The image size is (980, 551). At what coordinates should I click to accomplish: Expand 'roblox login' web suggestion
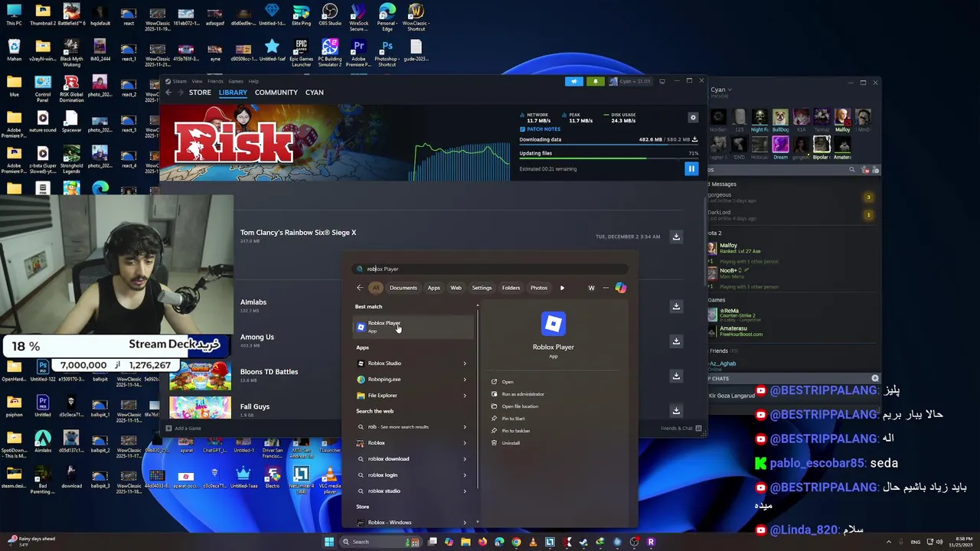pos(465,475)
